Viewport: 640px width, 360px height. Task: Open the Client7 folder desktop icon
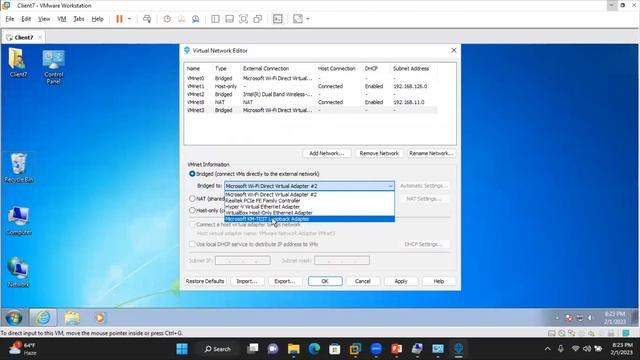click(18, 63)
